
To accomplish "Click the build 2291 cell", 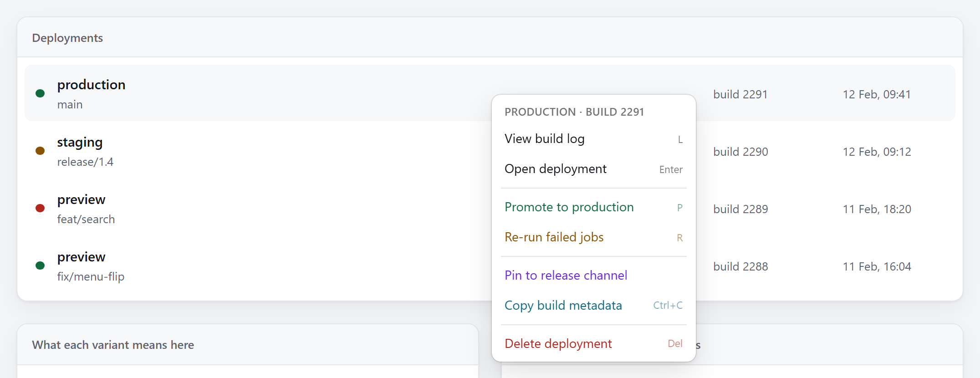I will coord(740,94).
